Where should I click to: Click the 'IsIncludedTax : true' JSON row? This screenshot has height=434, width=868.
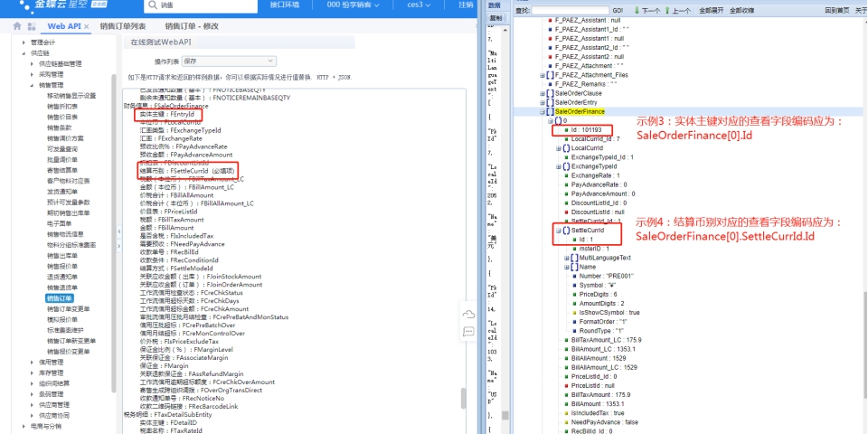[594, 413]
